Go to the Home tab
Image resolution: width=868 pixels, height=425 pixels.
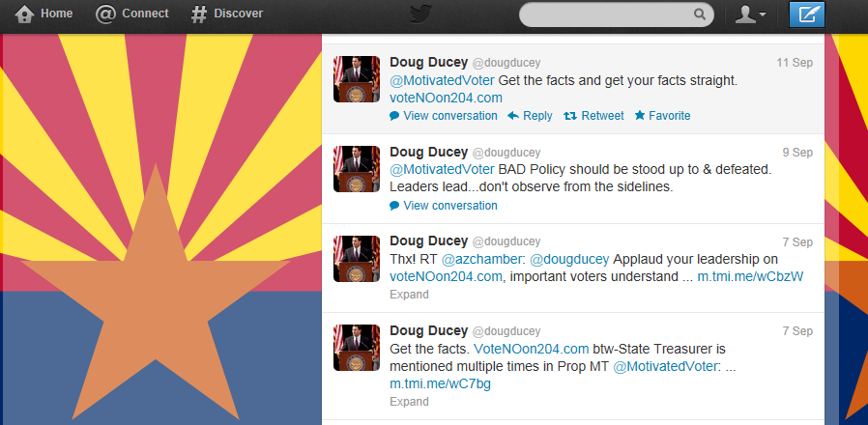click(43, 14)
